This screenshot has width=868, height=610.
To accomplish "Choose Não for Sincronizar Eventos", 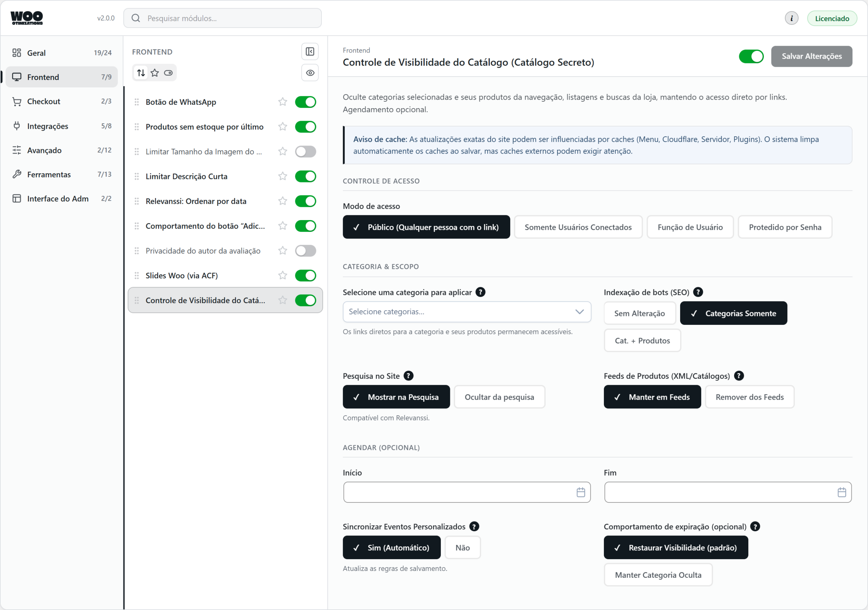I will 462,547.
